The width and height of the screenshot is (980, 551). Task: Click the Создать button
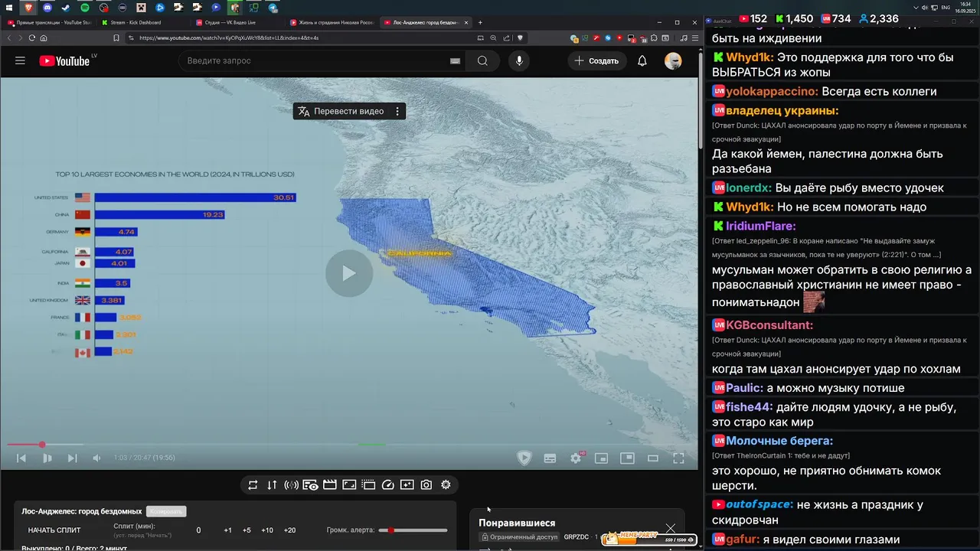tap(597, 60)
